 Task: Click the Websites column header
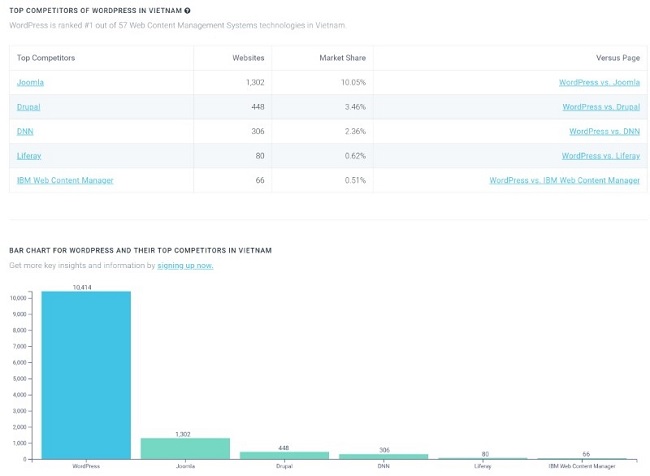(248, 58)
